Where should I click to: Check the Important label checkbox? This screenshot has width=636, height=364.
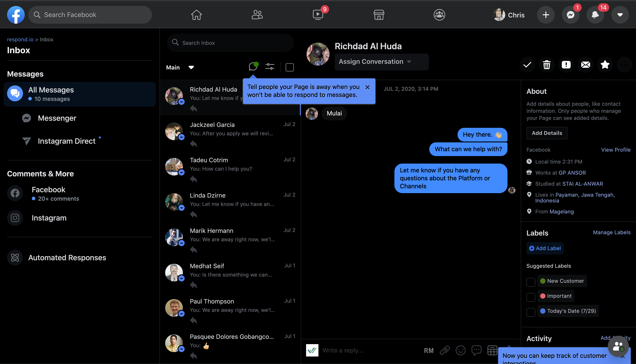531,297
